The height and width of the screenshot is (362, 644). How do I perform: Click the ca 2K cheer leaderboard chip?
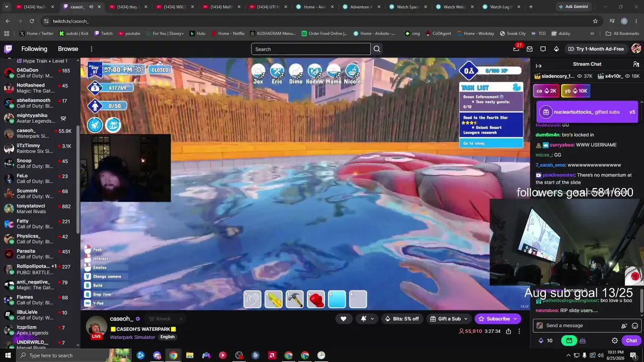pyautogui.click(x=546, y=91)
